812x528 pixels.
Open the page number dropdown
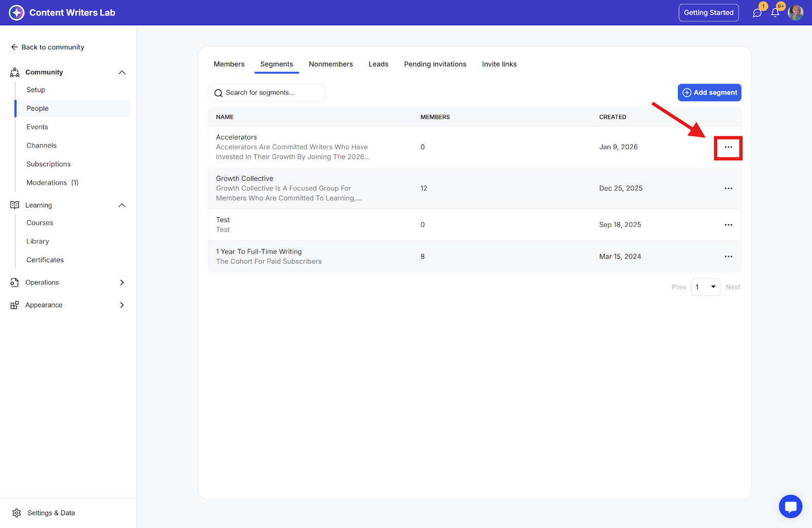point(705,287)
